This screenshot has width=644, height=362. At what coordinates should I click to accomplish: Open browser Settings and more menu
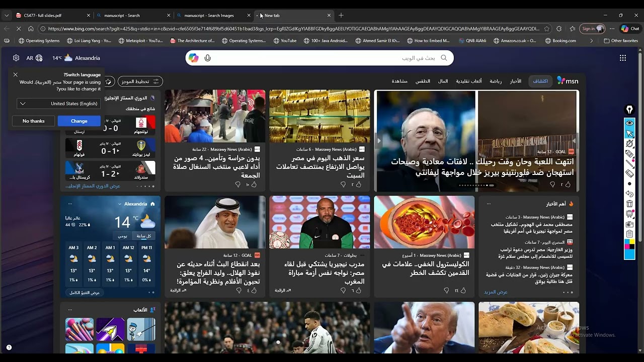click(x=612, y=29)
